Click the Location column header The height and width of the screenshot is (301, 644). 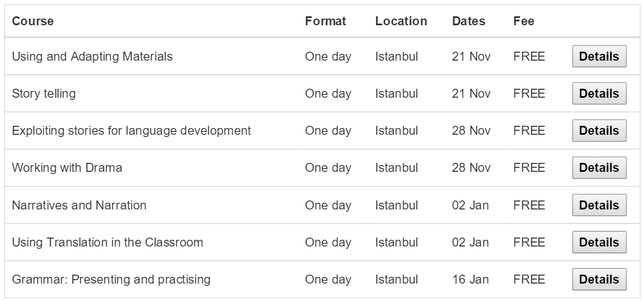[401, 21]
